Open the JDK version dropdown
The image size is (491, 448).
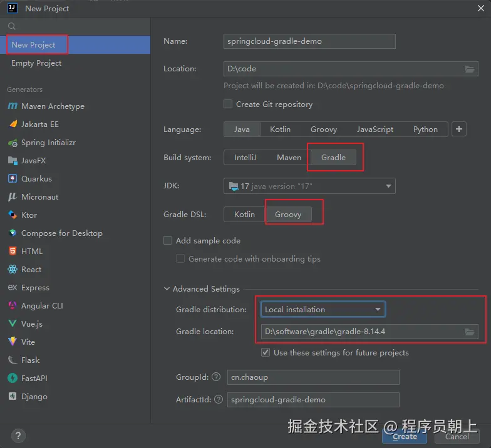(309, 186)
